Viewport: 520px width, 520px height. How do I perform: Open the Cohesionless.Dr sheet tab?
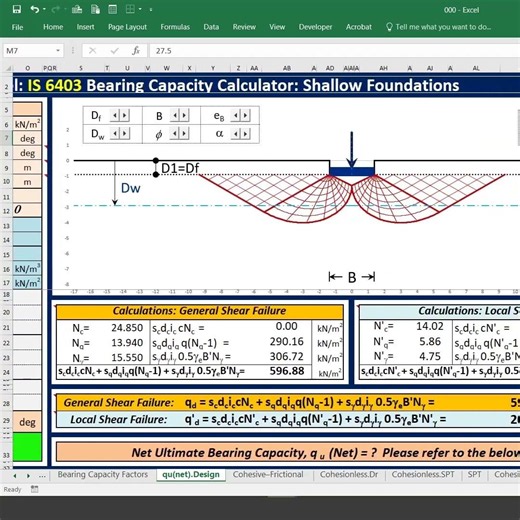point(349,474)
